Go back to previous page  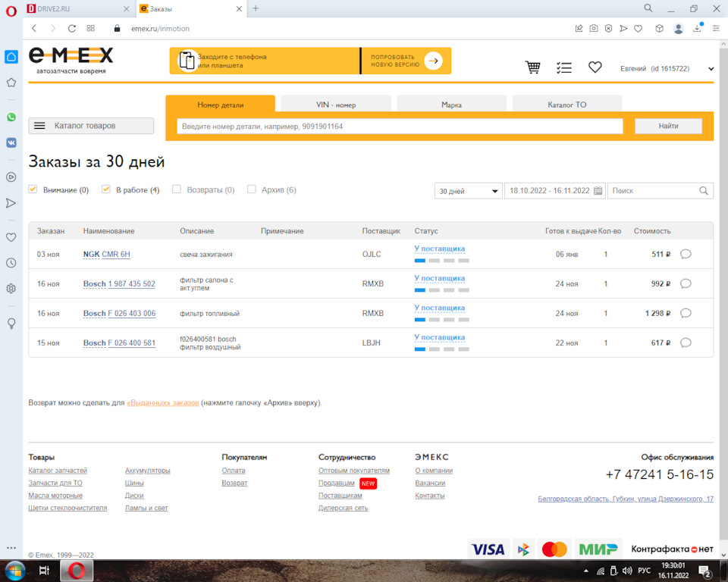pyautogui.click(x=34, y=28)
